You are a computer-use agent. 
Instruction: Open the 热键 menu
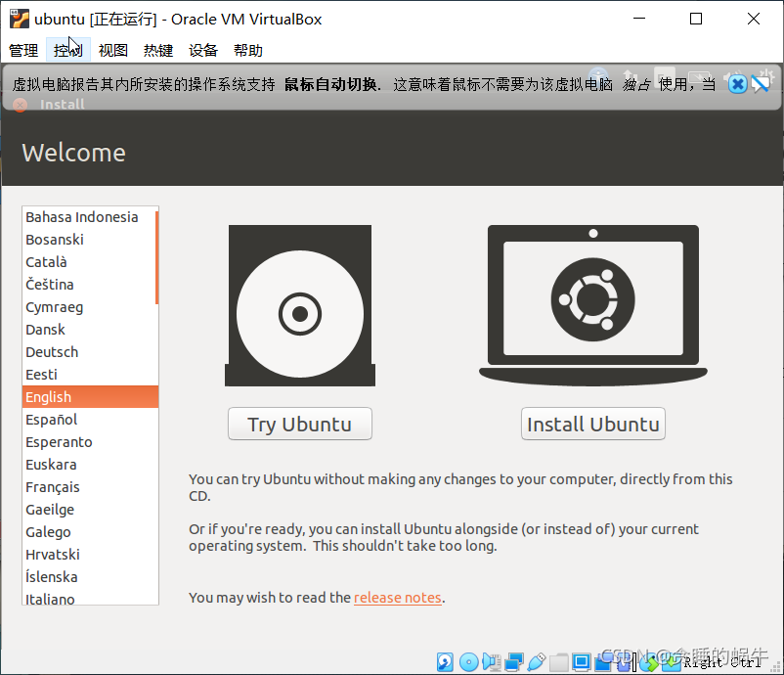click(158, 50)
